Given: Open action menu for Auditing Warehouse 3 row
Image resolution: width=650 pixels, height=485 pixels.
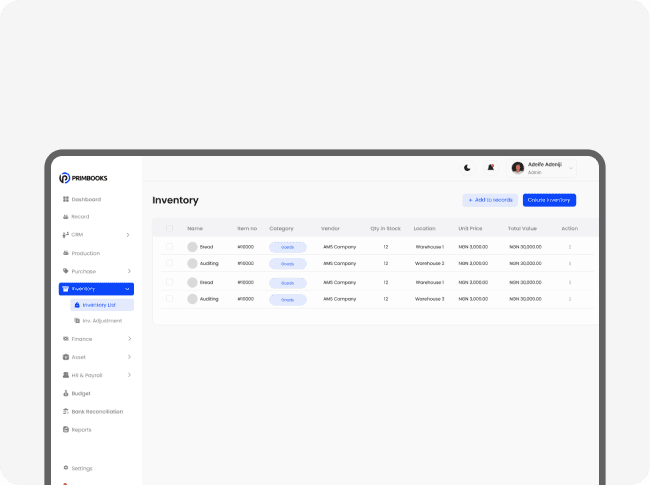Looking at the screenshot, I should coord(570,299).
